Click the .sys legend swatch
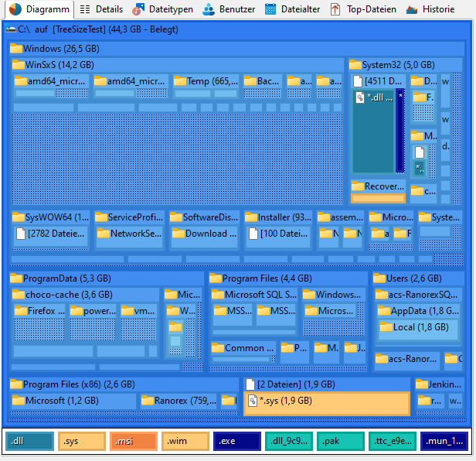476x461 pixels. [x=82, y=441]
